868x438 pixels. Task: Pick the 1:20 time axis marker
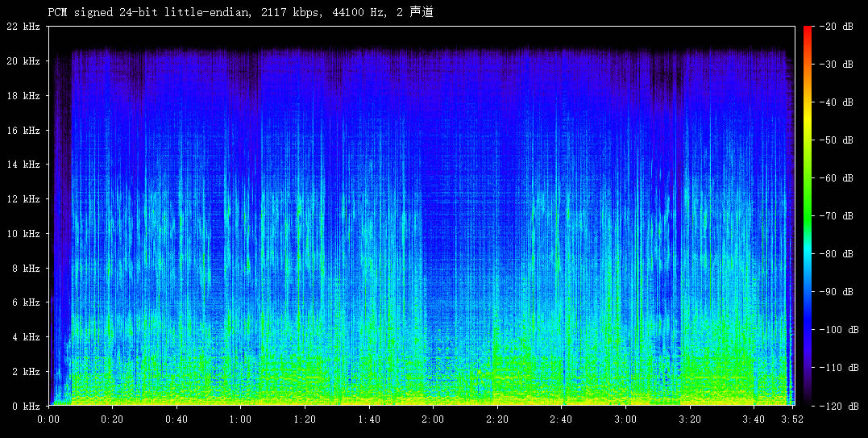(x=305, y=419)
